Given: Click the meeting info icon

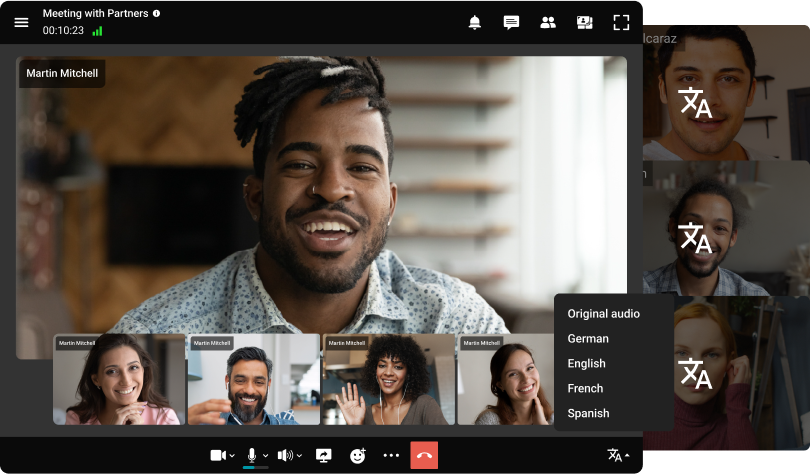Looking at the screenshot, I should coord(156,14).
